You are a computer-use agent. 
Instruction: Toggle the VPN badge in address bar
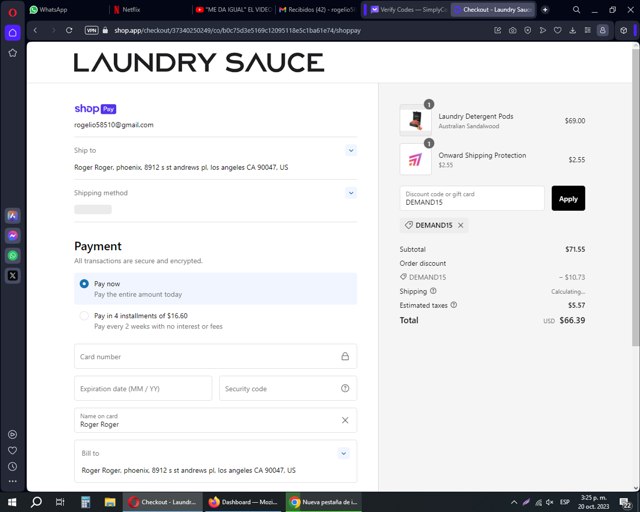[91, 30]
